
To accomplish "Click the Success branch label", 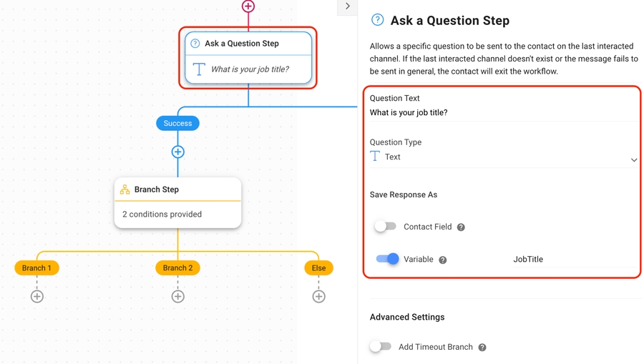I will point(177,124).
